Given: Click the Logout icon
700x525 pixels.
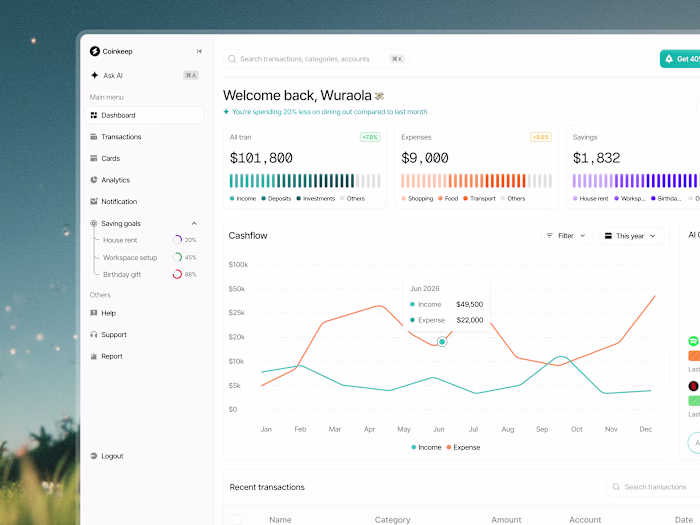Looking at the screenshot, I should tap(94, 456).
